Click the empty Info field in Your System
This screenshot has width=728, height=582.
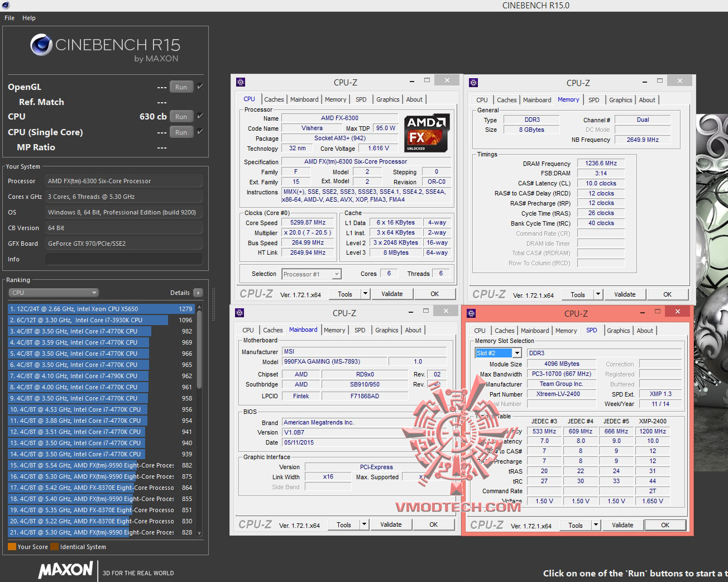pyautogui.click(x=123, y=259)
